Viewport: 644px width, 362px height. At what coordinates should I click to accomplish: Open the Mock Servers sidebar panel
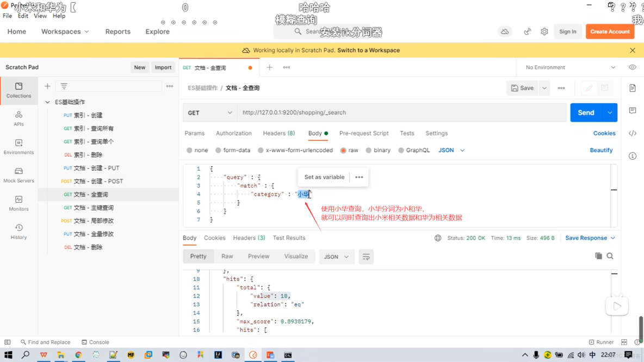[18, 174]
